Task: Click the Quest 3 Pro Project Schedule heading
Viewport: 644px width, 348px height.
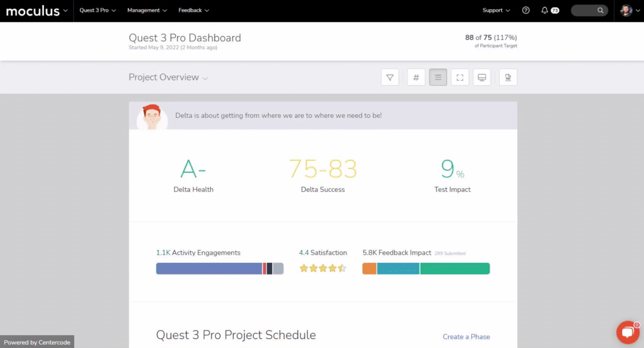Action: pyautogui.click(x=236, y=335)
